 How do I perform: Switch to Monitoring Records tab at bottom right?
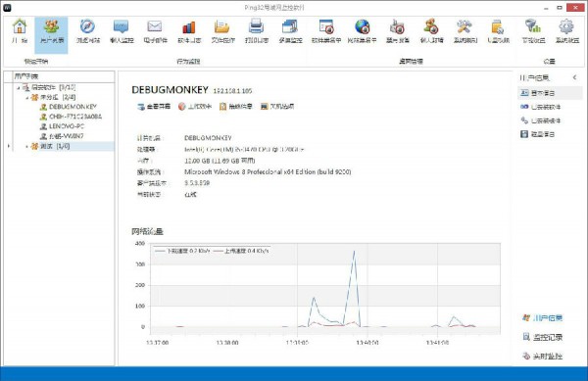(x=543, y=337)
